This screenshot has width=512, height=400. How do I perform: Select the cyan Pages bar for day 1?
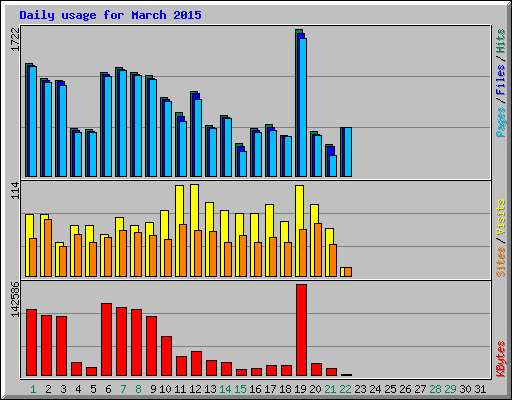coord(33,121)
